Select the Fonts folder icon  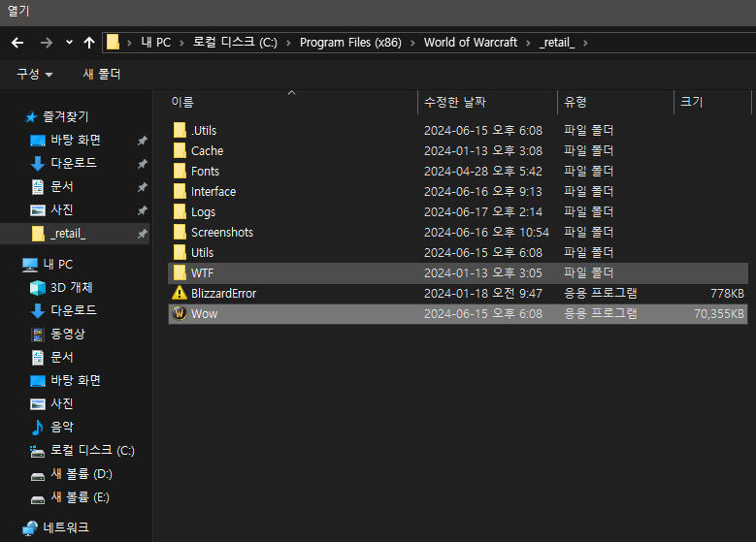tap(180, 171)
